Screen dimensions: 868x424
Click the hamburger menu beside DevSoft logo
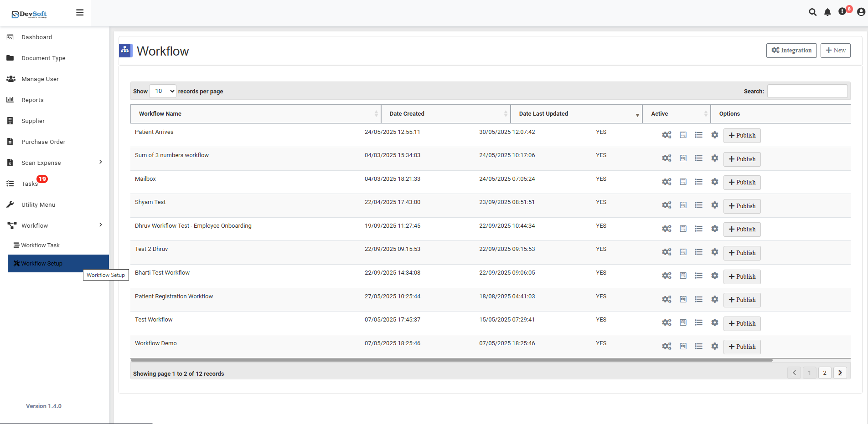pos(80,12)
